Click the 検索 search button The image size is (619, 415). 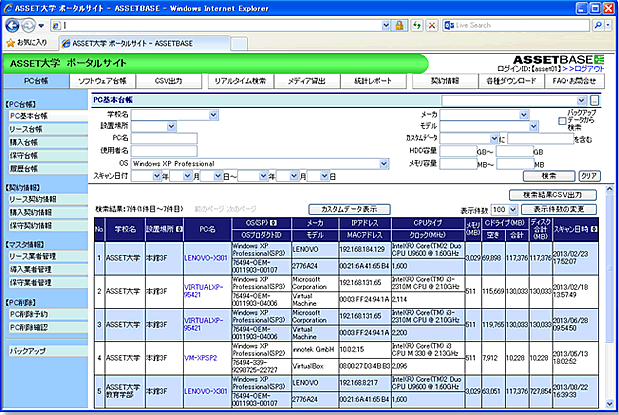(549, 176)
